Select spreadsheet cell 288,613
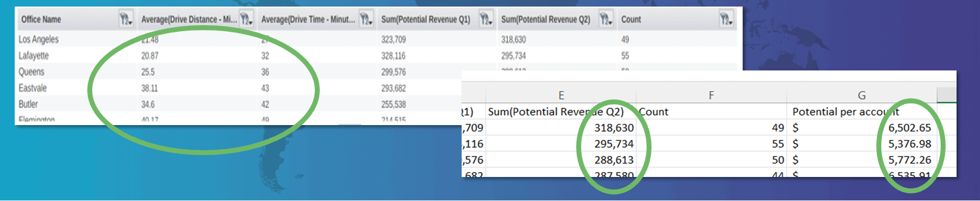This screenshot has height=201, width=980. pyautogui.click(x=561, y=160)
